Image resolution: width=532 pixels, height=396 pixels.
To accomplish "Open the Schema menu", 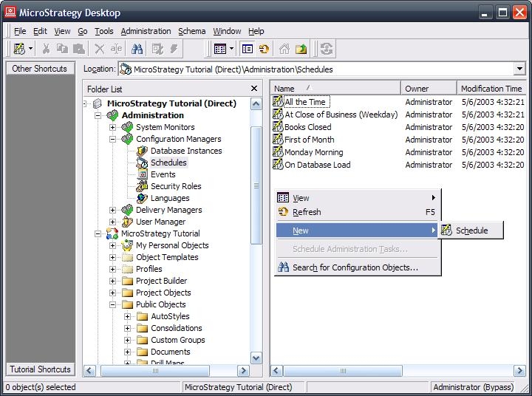I will coord(191,31).
